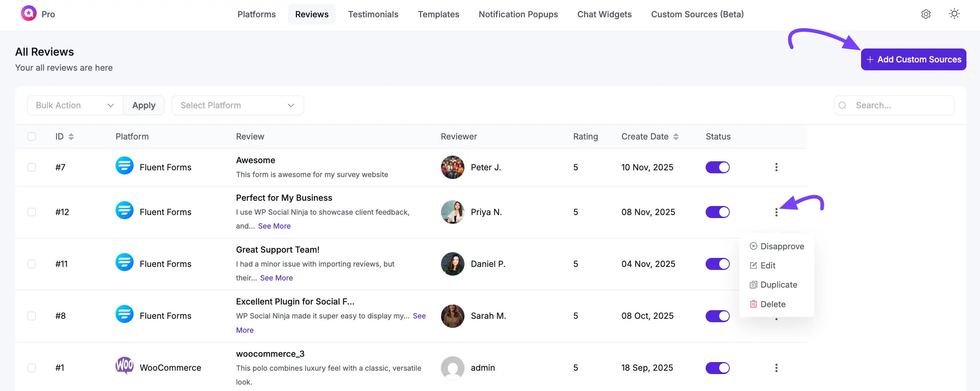Sort by Create Date arrows icon
Image resolution: width=980 pixels, height=391 pixels.
(x=676, y=136)
